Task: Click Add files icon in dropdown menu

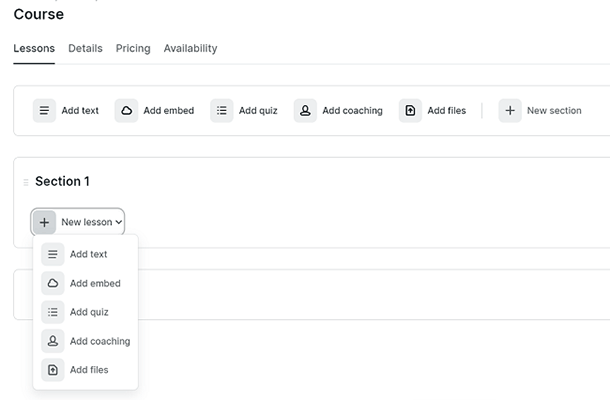Action: click(53, 370)
